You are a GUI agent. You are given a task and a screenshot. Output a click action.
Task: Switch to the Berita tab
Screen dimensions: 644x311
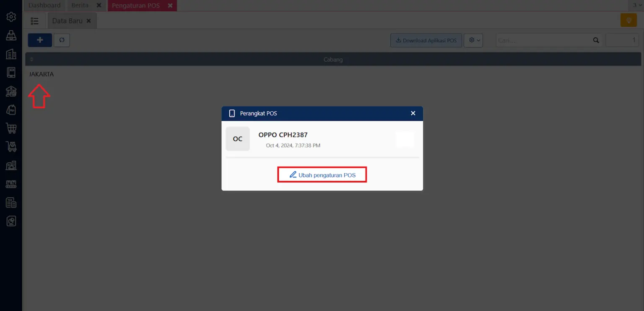coord(80,5)
